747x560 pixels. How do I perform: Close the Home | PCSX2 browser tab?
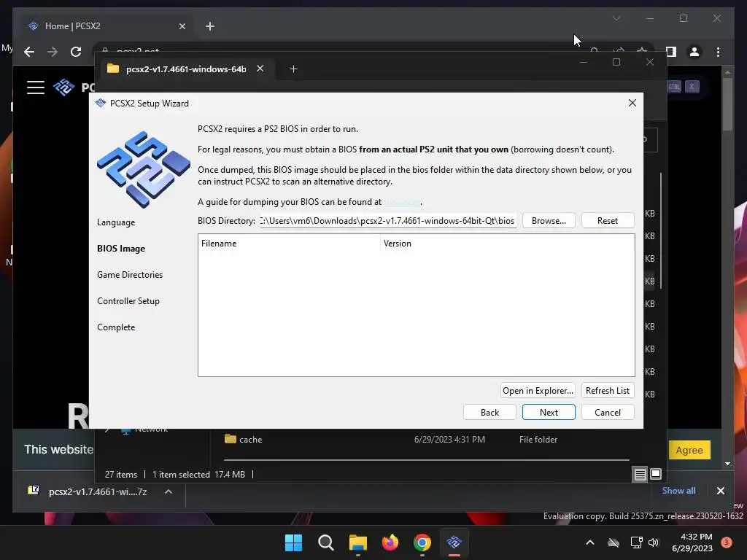coord(182,26)
